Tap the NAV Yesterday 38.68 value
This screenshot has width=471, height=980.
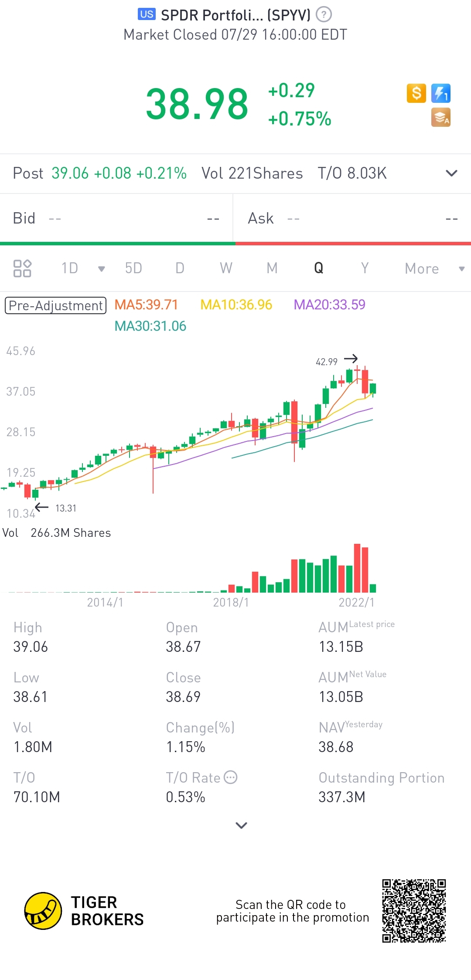(x=336, y=747)
